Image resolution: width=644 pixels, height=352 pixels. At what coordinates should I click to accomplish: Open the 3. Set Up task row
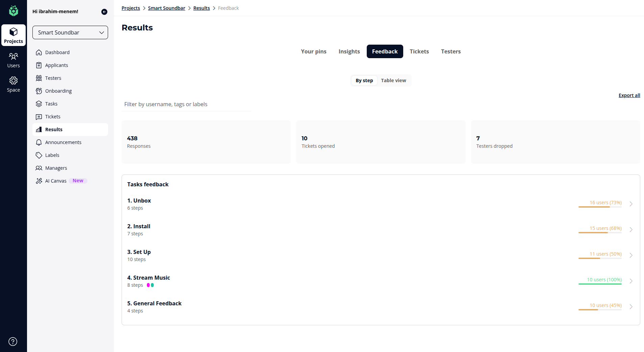381,255
